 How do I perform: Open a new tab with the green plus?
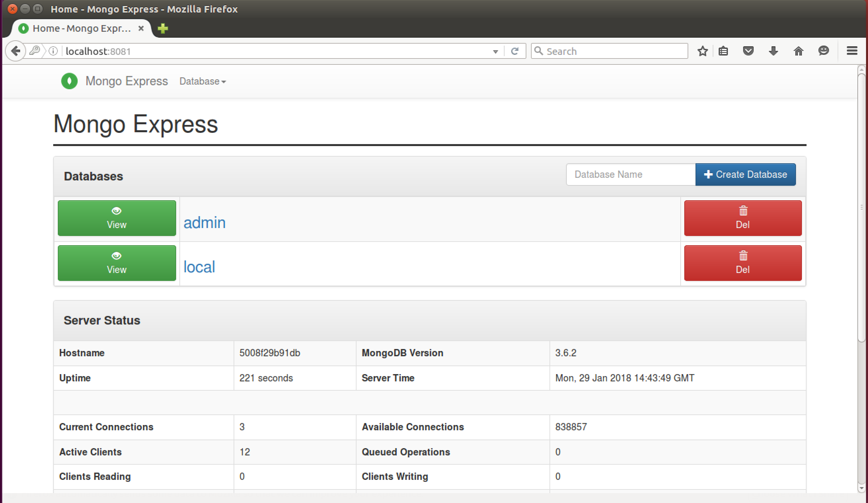pyautogui.click(x=163, y=28)
